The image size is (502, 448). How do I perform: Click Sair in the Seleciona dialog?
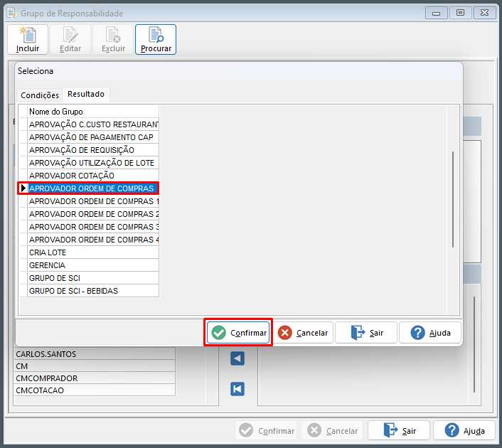point(366,333)
